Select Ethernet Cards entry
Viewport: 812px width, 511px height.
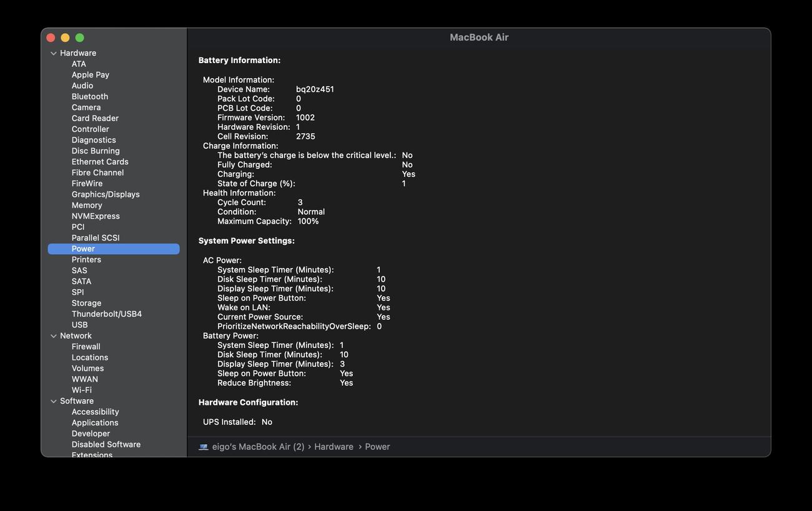tap(100, 162)
